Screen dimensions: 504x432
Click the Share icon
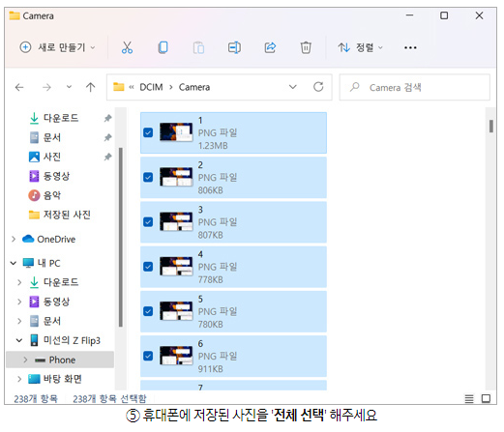(x=270, y=47)
